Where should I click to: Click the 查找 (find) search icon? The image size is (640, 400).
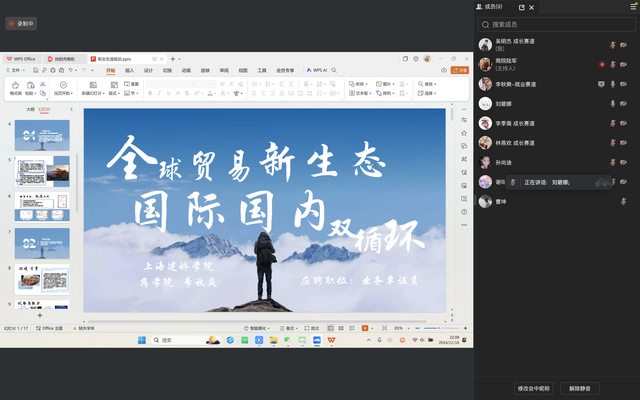click(427, 84)
